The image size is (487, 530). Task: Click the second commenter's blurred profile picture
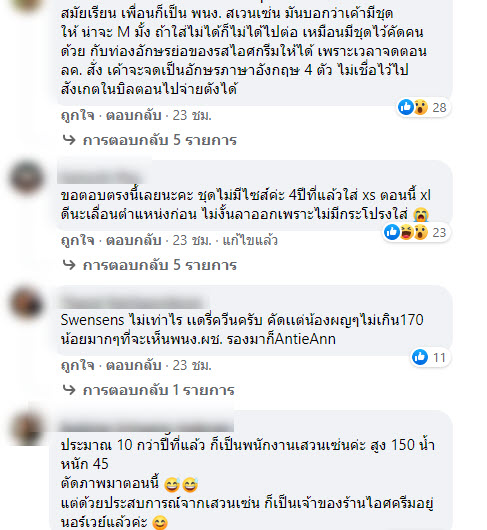[27, 177]
